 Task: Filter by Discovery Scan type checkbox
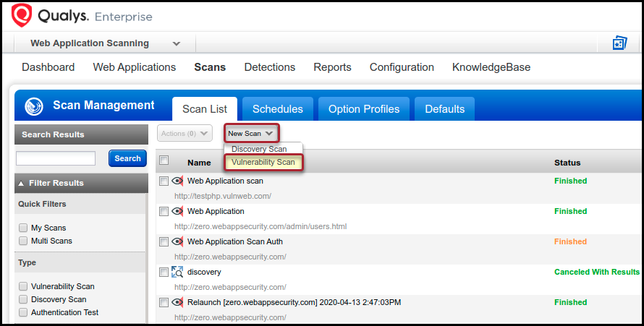point(23,299)
